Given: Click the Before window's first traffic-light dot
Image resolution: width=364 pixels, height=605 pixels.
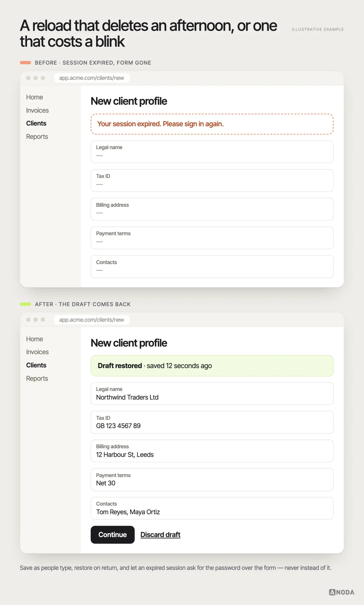Looking at the screenshot, I should [28, 78].
